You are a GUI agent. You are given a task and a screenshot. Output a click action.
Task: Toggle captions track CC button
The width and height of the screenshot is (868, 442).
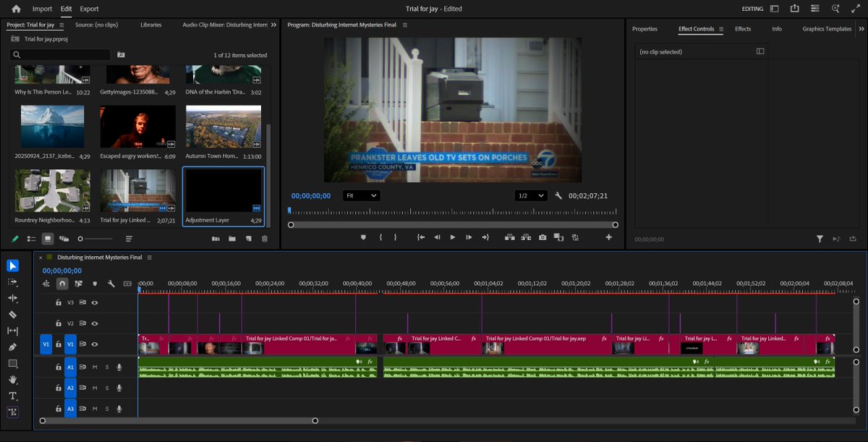pos(128,284)
